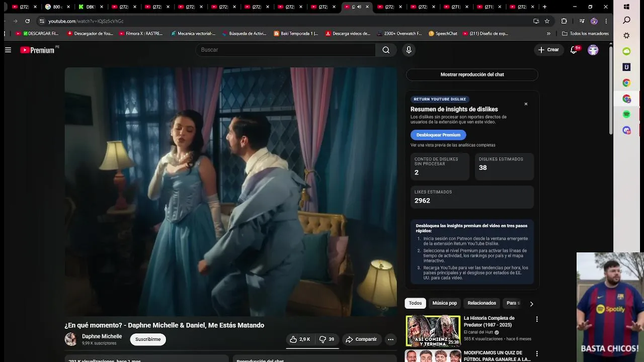
Task: Open the (211) Diseño de exp... bookmark
Action: click(486, 34)
